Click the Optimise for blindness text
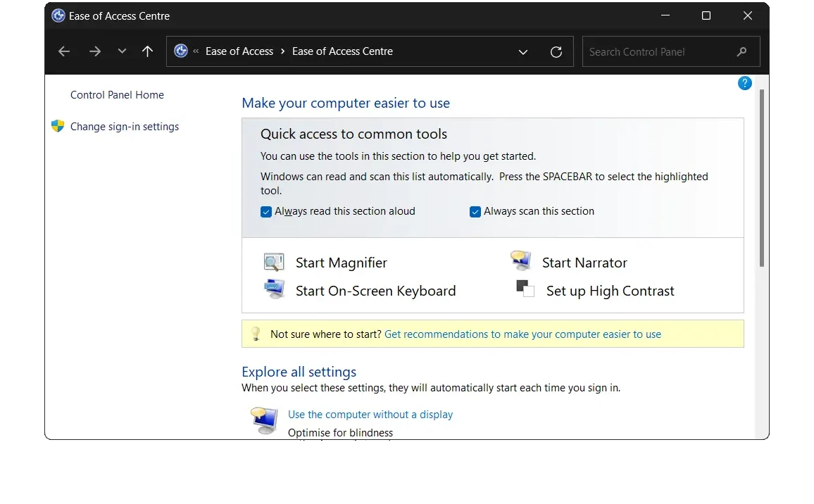Screen dimensions: 814x504 (341, 433)
